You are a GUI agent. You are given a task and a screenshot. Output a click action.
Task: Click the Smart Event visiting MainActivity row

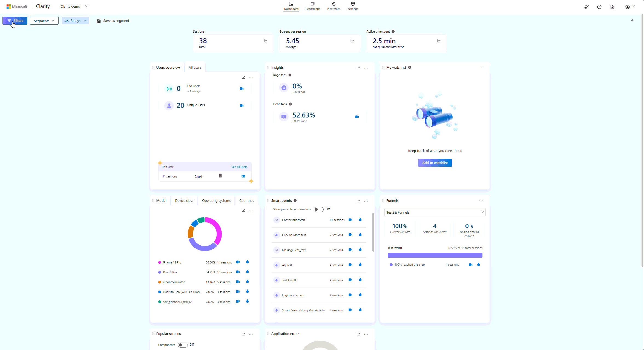[319, 310]
